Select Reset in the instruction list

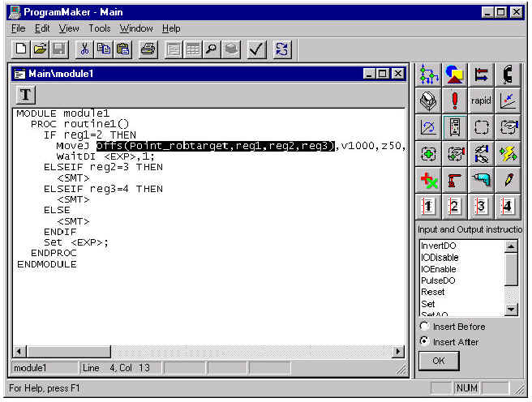coord(432,292)
